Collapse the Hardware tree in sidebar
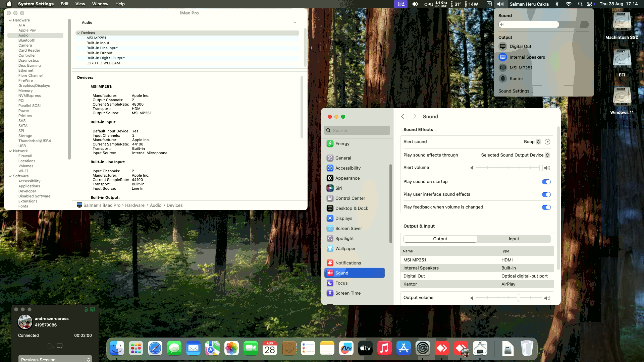Viewport: 644px width, 362px height. point(10,20)
